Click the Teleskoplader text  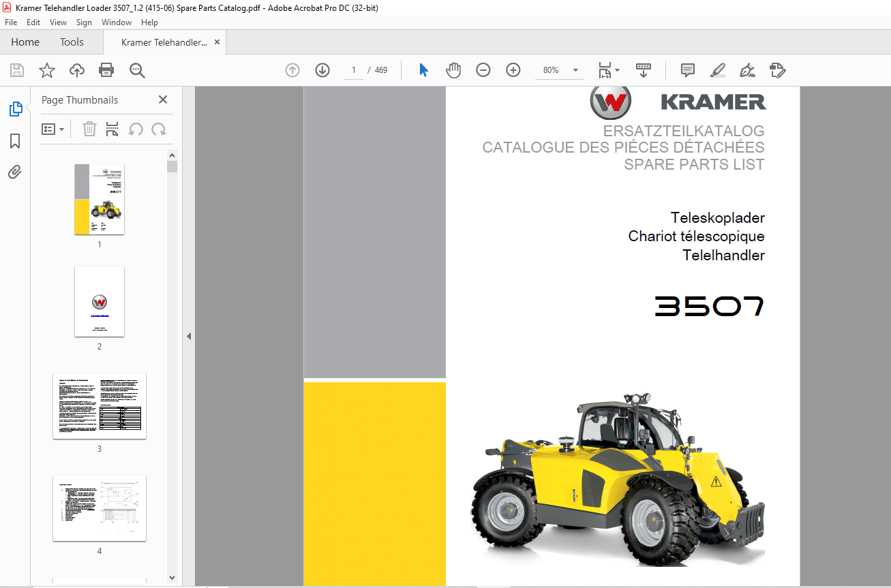[x=718, y=218]
